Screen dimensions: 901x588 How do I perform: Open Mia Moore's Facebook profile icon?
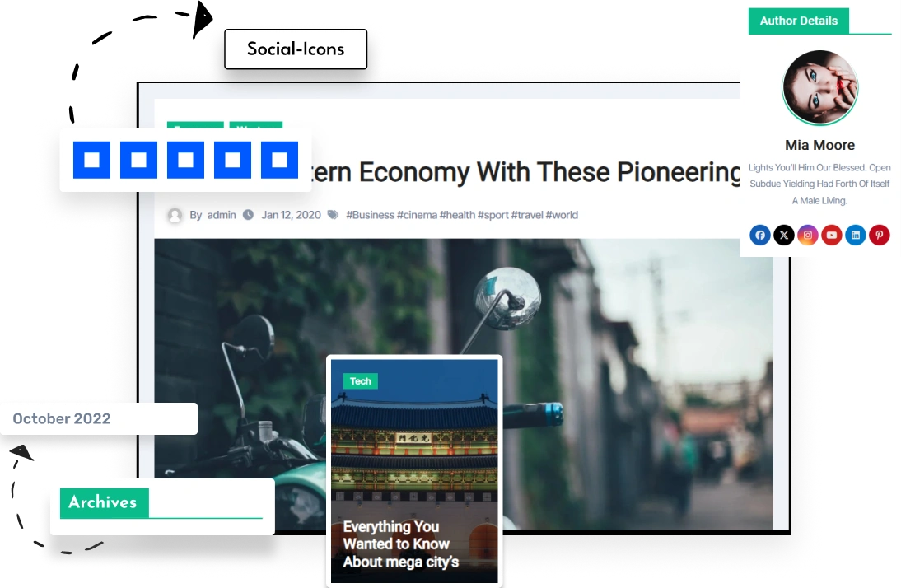click(759, 235)
